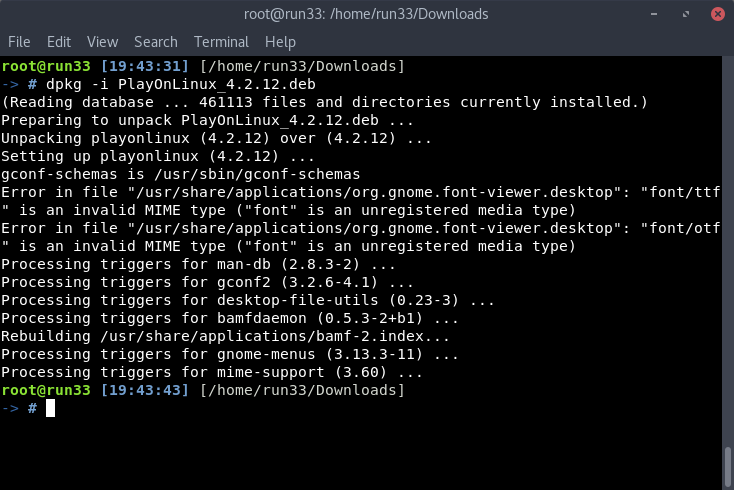Click the '(Reading database ... 461113 files' line
Viewport: 734px width, 490px height.
pos(324,102)
